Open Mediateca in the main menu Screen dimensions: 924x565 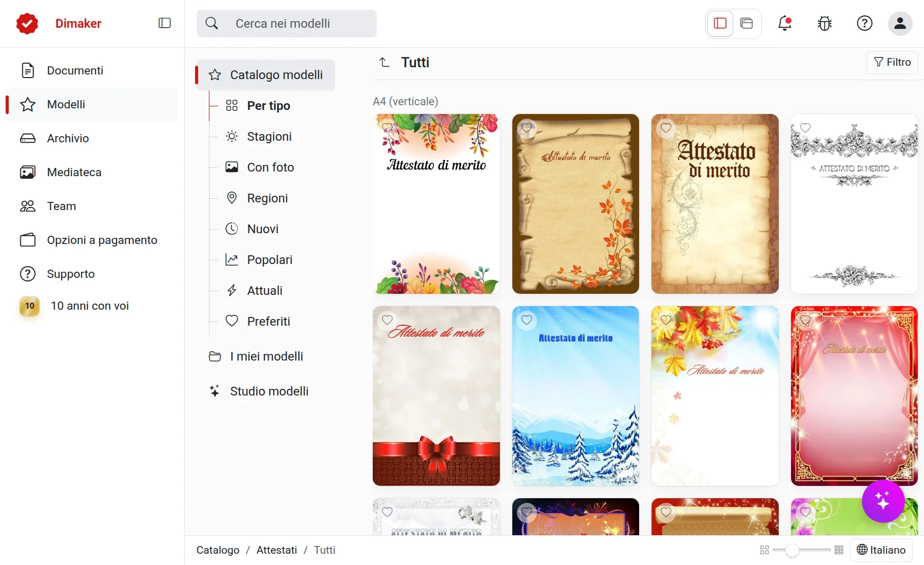(92, 172)
